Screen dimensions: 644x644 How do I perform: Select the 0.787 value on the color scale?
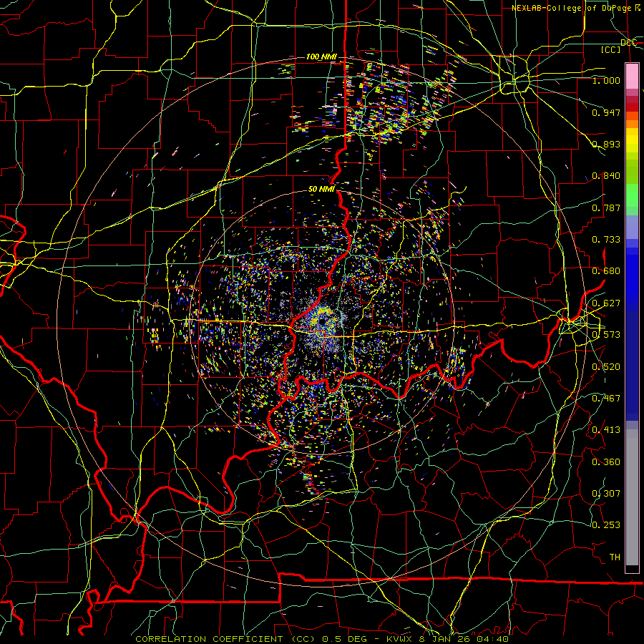[606, 208]
